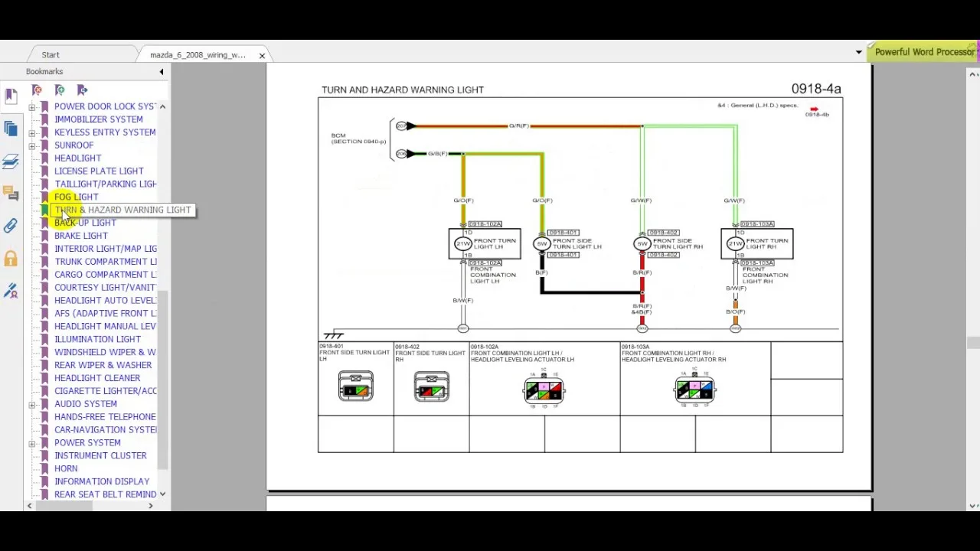
Task: Open the INFORMATION DISPLAY bookmark
Action: 102,481
